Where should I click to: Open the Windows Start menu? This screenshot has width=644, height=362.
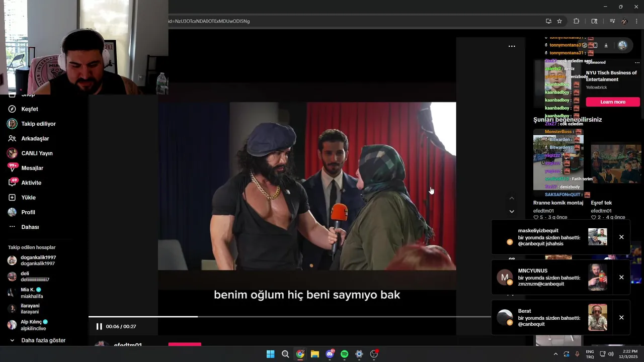pyautogui.click(x=270, y=354)
